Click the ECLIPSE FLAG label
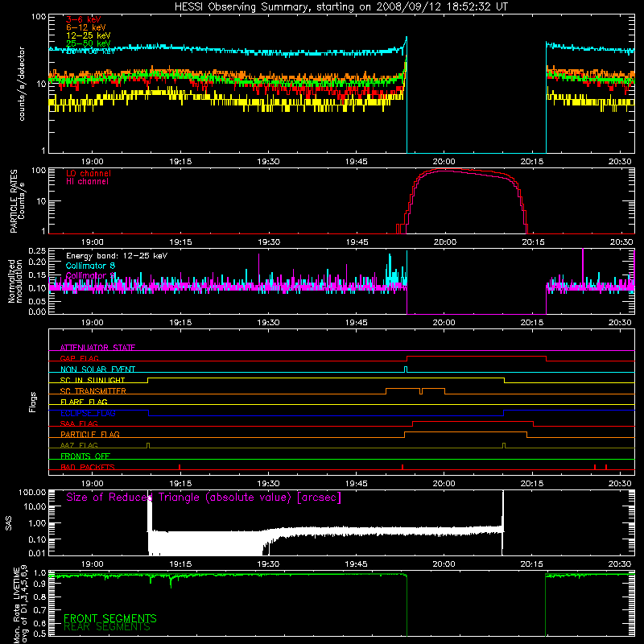 (x=88, y=413)
